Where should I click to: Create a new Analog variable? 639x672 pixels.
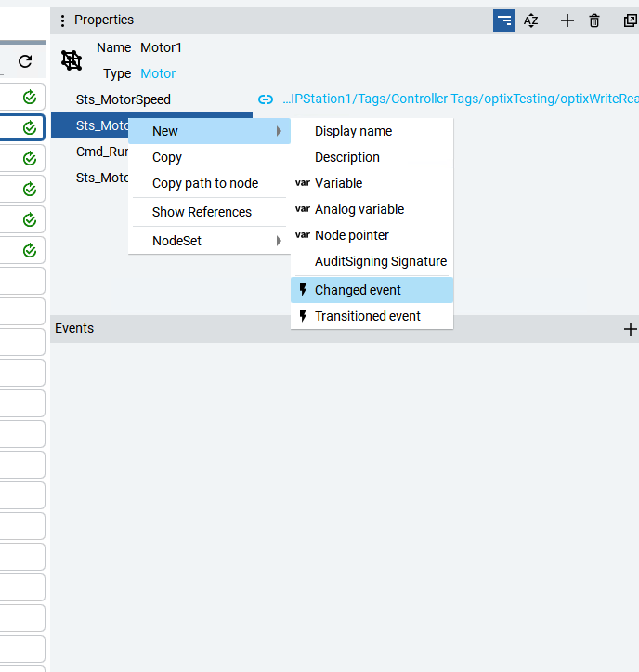(372, 209)
